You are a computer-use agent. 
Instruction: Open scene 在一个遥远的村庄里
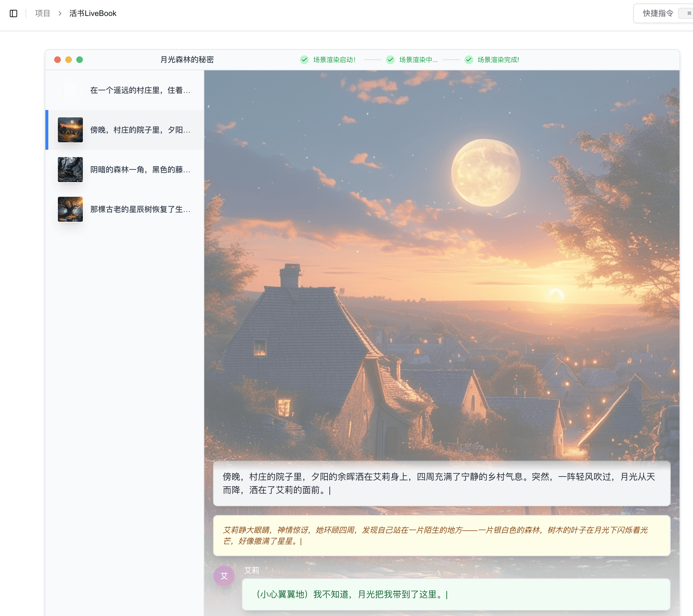coord(125,90)
